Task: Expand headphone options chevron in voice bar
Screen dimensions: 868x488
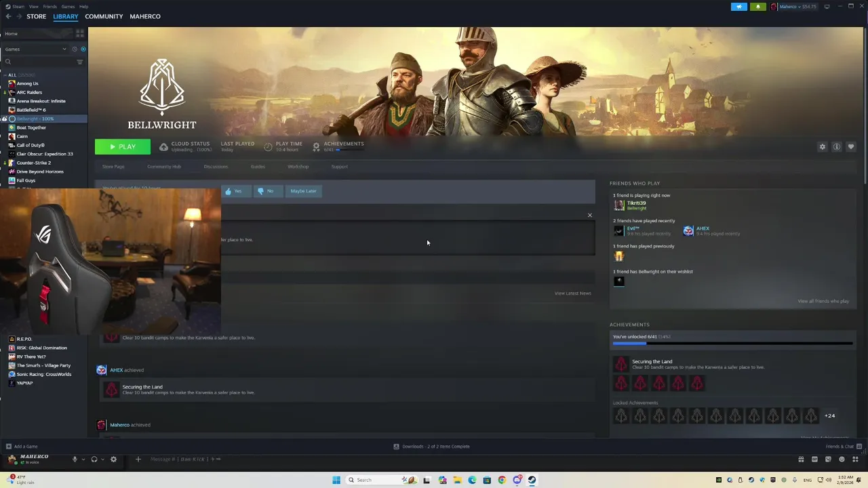Action: (102, 459)
